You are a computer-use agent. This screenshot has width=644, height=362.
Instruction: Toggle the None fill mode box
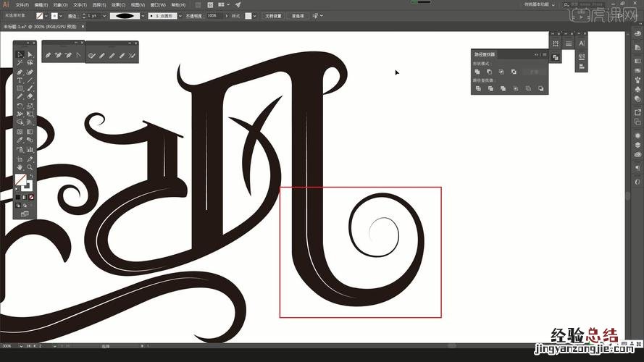click(32, 196)
